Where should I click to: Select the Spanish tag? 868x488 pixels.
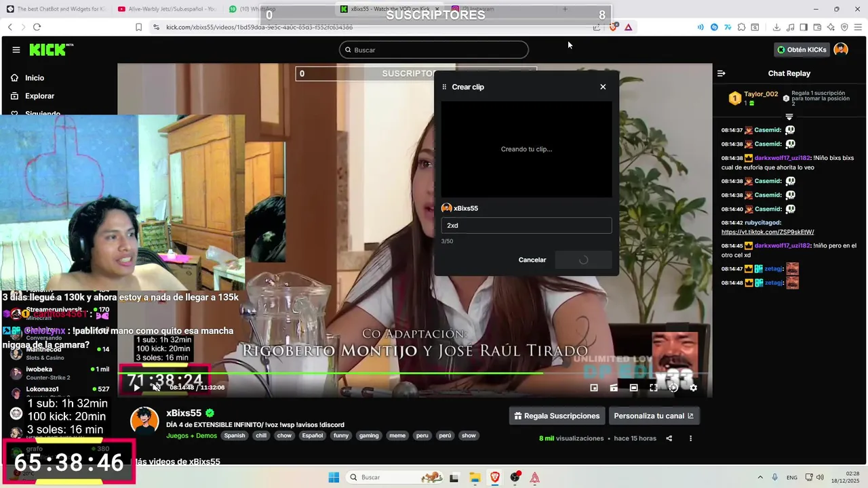235,436
